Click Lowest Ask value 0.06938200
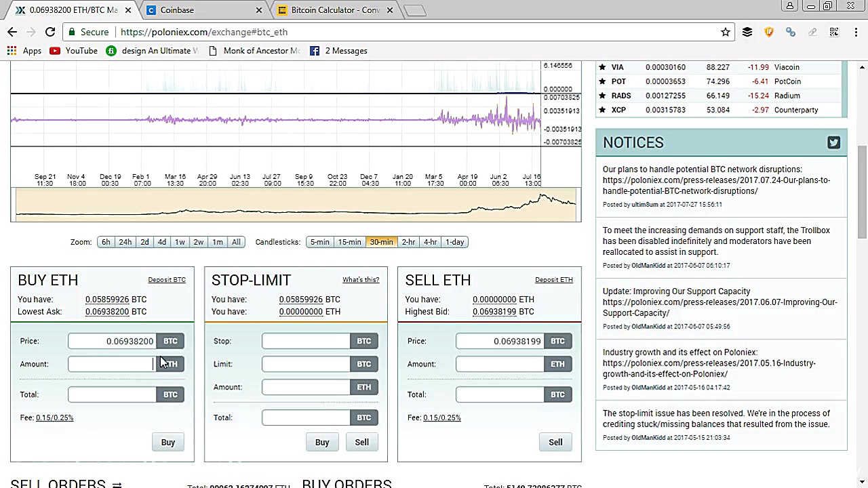 tap(107, 312)
